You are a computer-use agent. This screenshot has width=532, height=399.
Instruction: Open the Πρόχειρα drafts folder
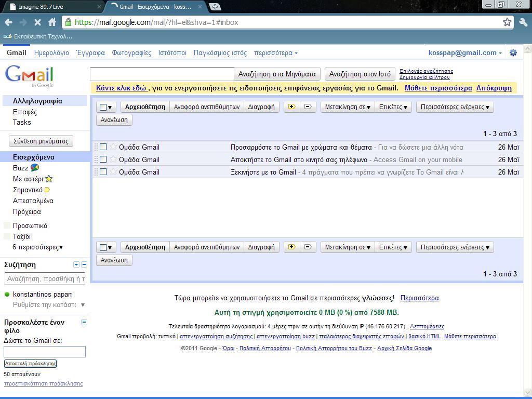pyautogui.click(x=27, y=212)
